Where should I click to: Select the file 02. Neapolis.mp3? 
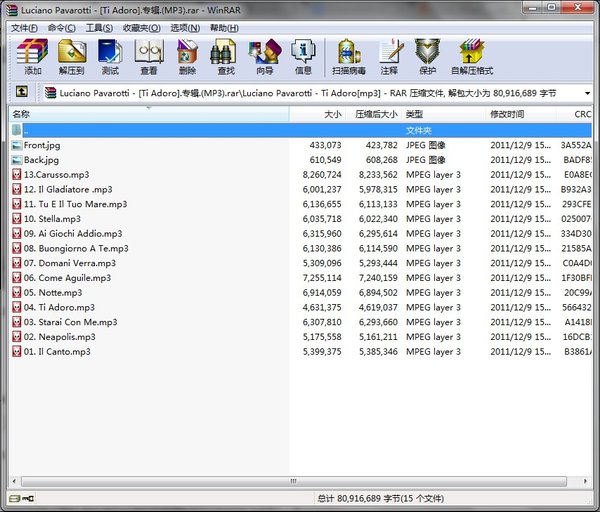click(60, 337)
